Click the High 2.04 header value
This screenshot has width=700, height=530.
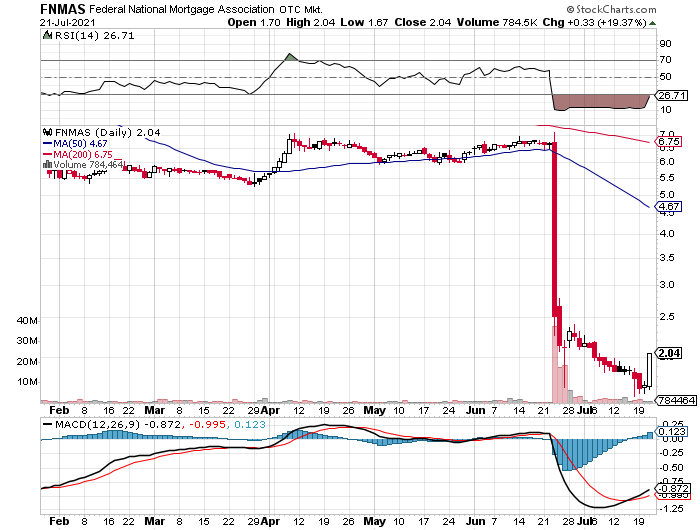310,22
